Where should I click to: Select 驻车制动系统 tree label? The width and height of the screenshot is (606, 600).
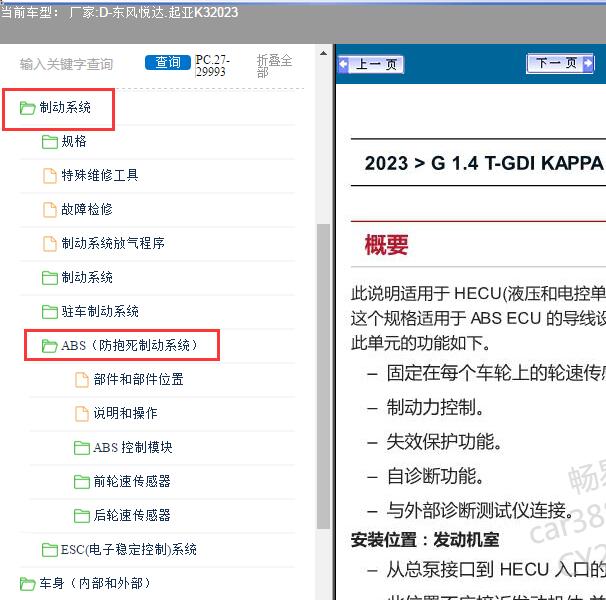[x=100, y=311]
